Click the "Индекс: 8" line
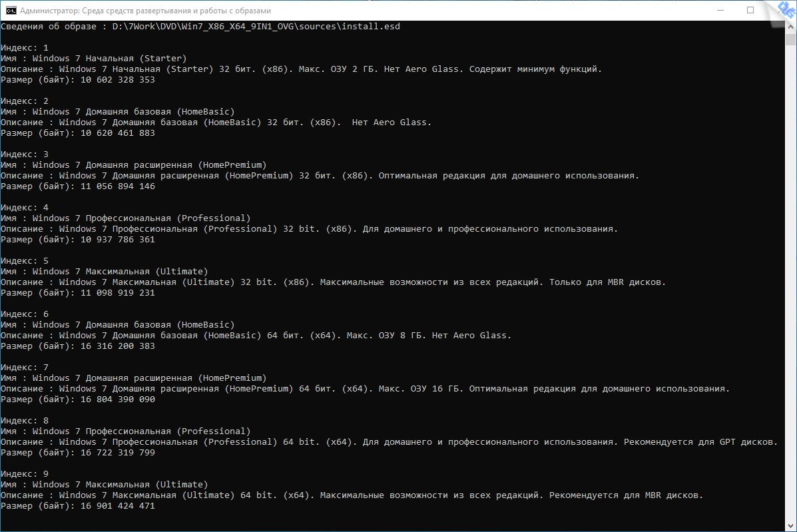This screenshot has height=532, width=797. tap(25, 421)
